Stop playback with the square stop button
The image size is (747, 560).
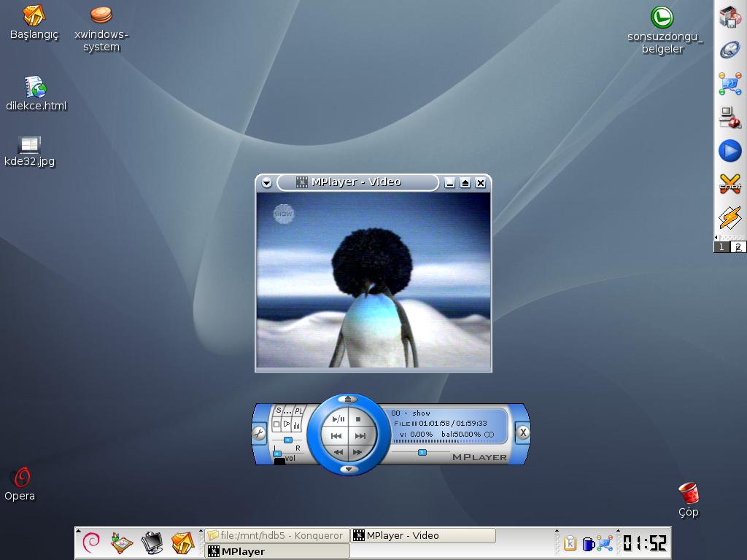pos(358,419)
